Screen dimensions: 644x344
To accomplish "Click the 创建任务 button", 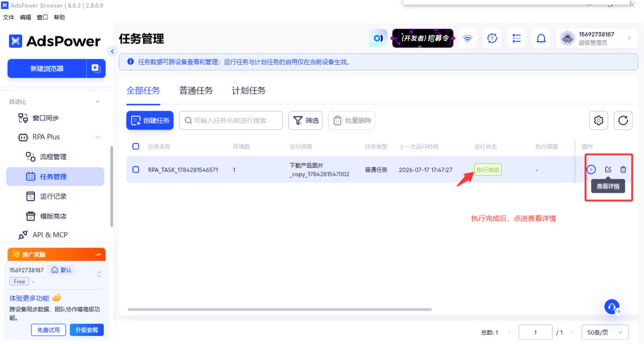I will (150, 120).
